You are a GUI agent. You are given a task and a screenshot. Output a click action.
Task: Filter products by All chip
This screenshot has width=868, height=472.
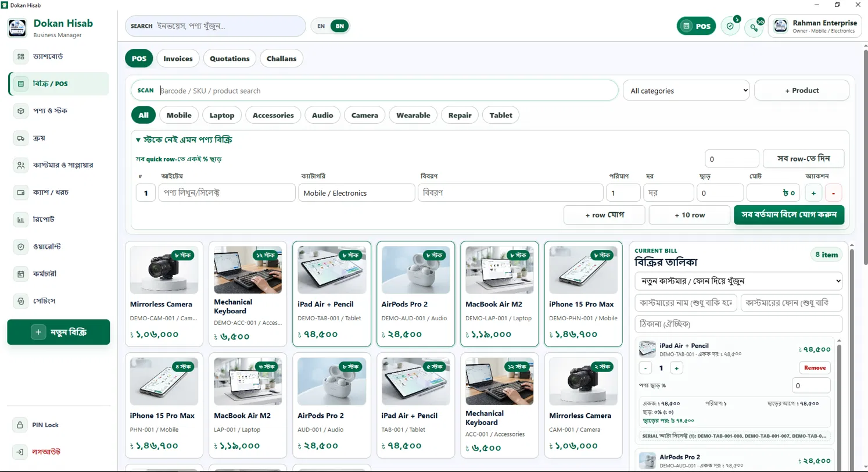[x=144, y=115]
